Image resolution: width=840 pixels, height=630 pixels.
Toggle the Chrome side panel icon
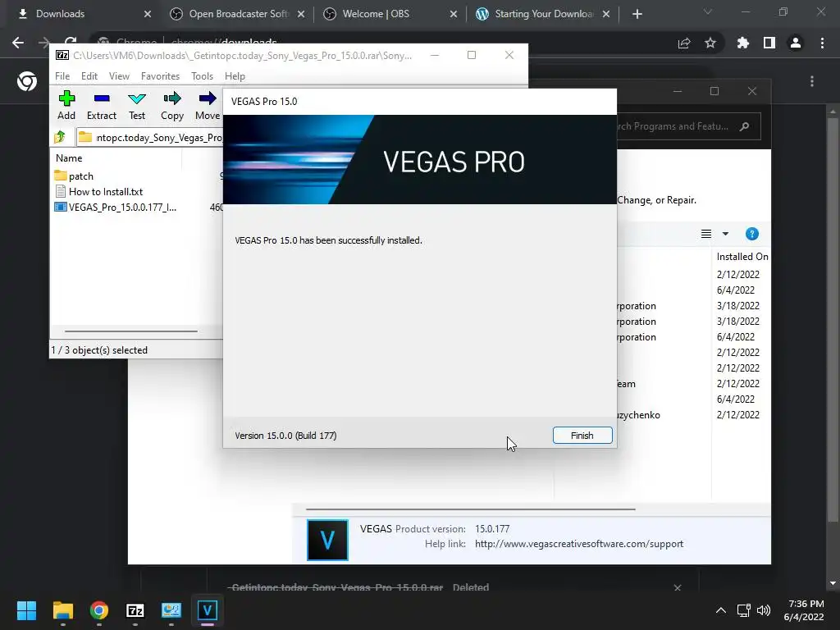point(769,43)
